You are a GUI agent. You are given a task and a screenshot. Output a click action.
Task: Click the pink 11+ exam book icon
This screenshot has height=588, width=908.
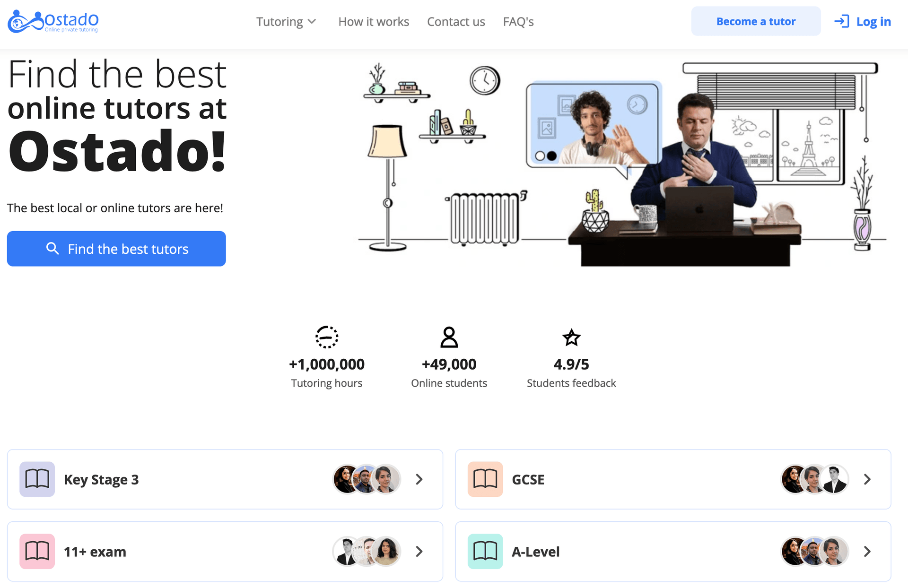[37, 552]
